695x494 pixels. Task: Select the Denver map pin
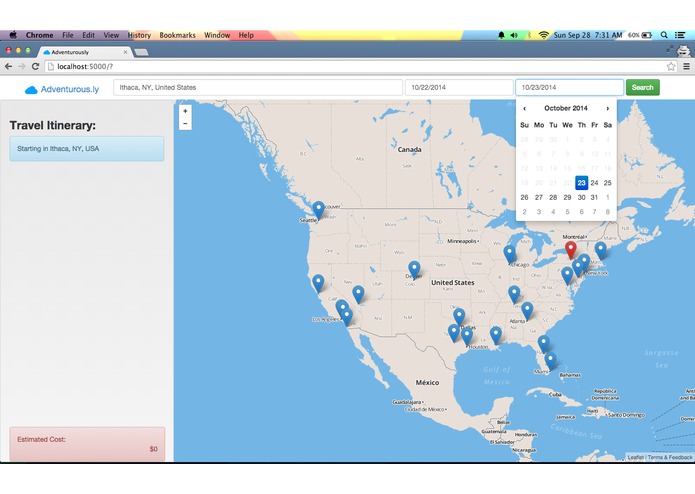414,270
